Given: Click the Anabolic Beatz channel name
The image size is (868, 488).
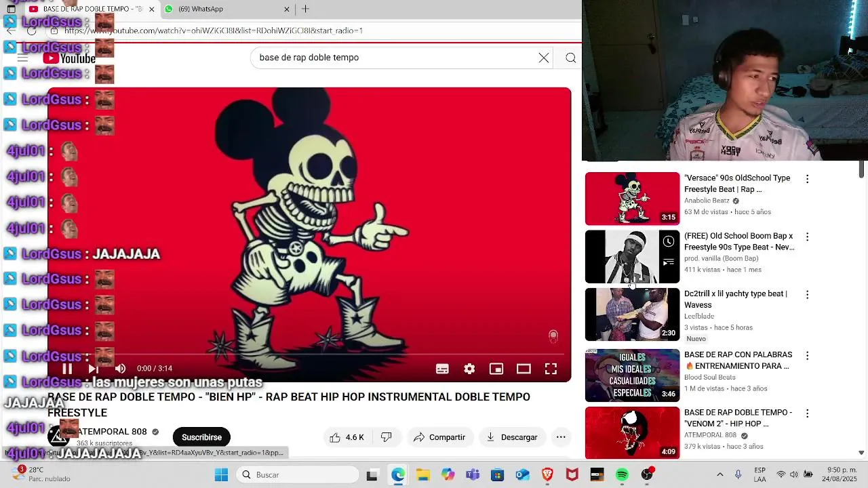Looking at the screenshot, I should point(707,201).
